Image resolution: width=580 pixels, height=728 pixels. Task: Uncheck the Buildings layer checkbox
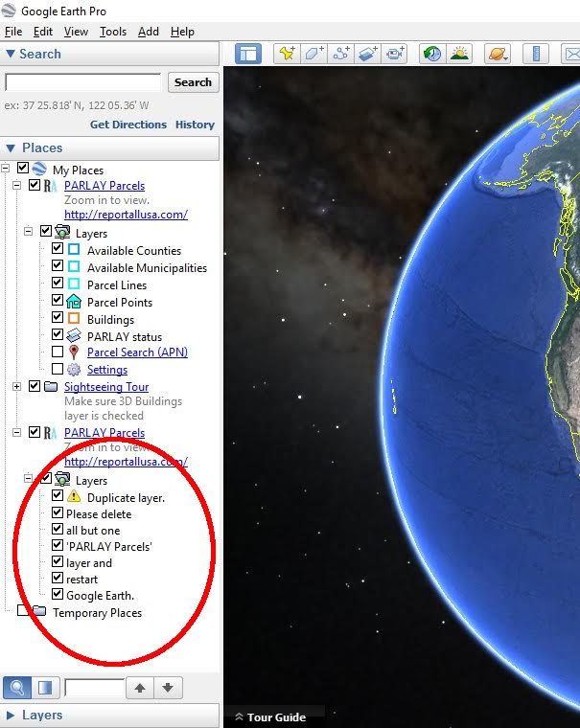click(x=58, y=319)
